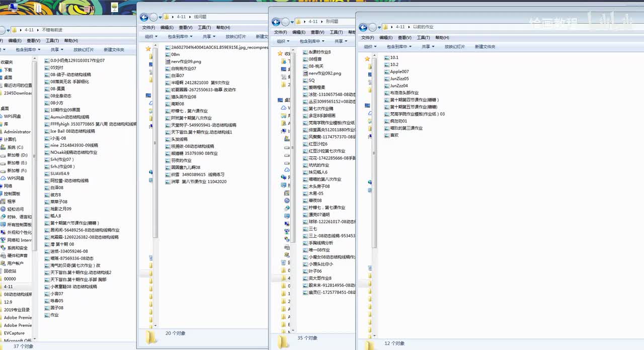Open 编辑(E) menu in 线问题 window
The width and height of the screenshot is (644, 350).
tap(167, 28)
